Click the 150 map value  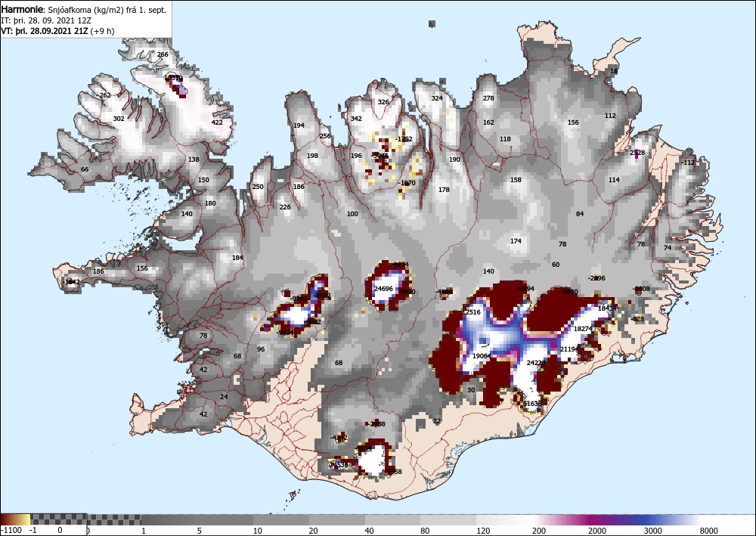pos(203,180)
